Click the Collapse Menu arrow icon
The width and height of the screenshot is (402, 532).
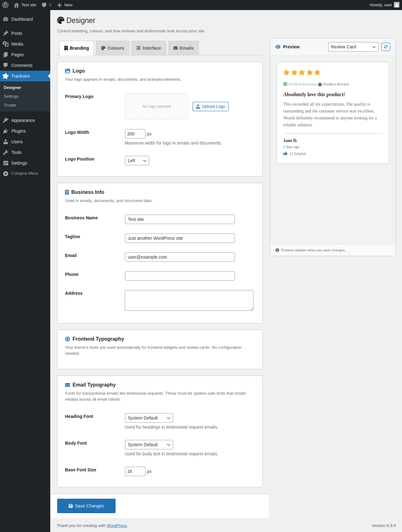[x=6, y=173]
